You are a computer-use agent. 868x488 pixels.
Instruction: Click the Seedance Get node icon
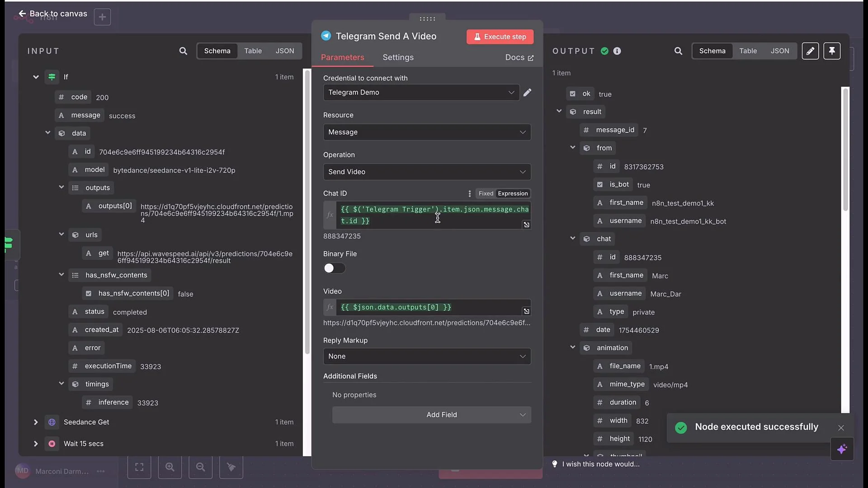[52, 422]
